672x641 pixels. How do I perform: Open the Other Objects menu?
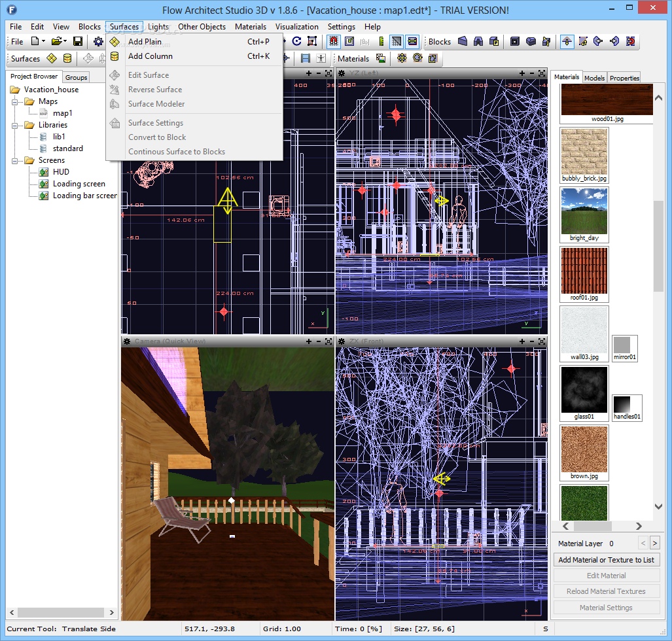[x=202, y=27]
